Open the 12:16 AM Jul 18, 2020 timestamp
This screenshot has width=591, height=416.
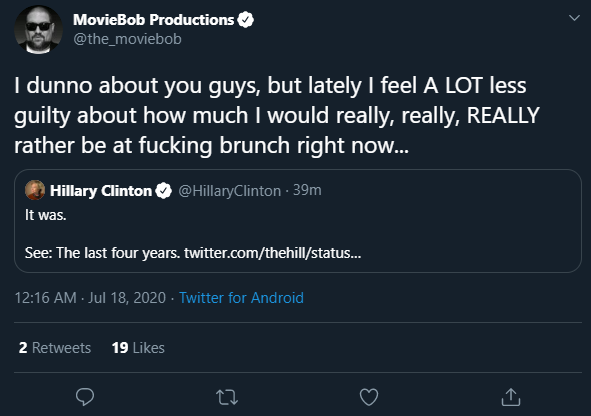[x=90, y=298]
